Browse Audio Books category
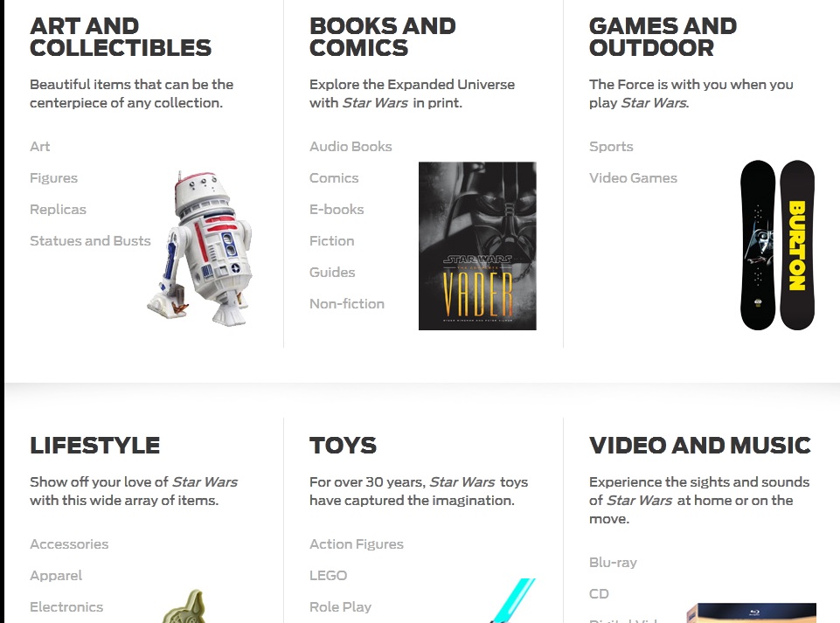The width and height of the screenshot is (840, 623). [x=351, y=146]
